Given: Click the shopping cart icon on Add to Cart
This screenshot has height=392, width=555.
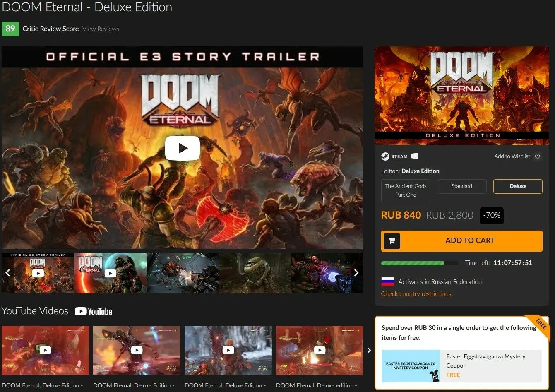Looking at the screenshot, I should click(392, 240).
